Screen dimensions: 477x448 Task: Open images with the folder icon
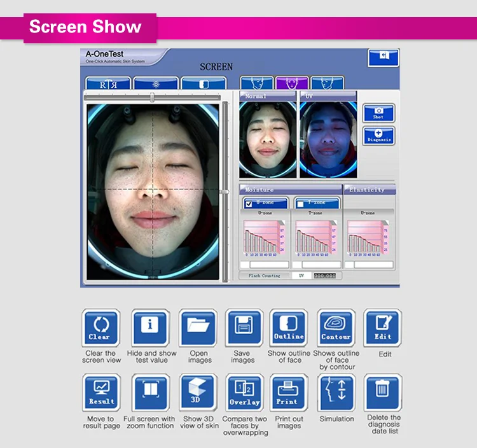(x=198, y=328)
